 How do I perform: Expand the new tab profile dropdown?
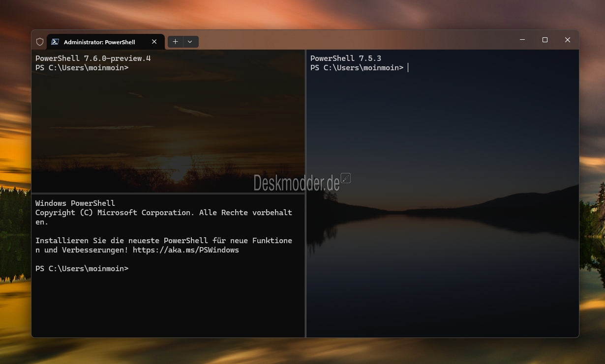pos(190,42)
